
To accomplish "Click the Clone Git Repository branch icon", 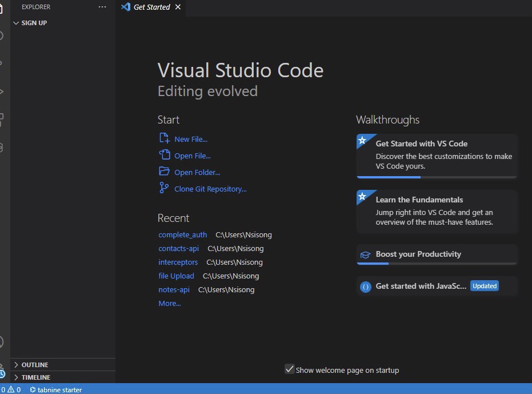I will point(164,188).
